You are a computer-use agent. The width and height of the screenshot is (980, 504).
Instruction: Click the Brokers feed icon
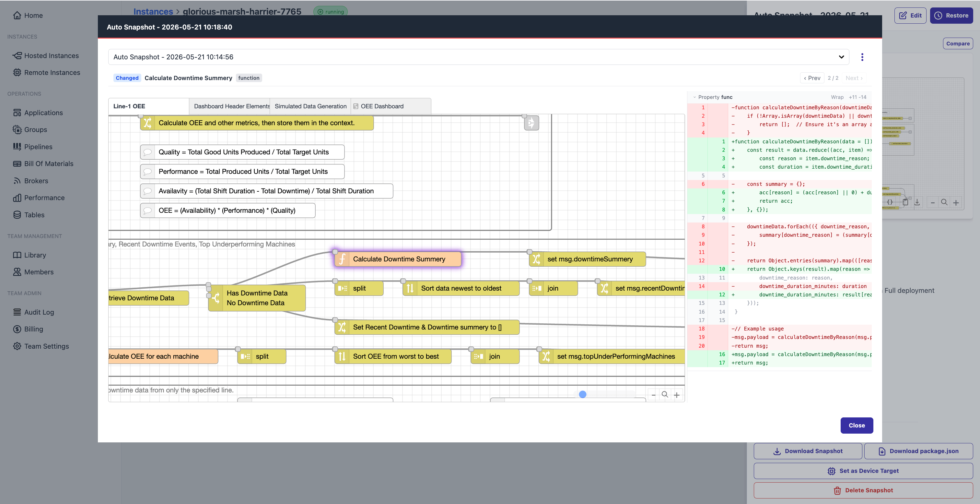click(17, 181)
